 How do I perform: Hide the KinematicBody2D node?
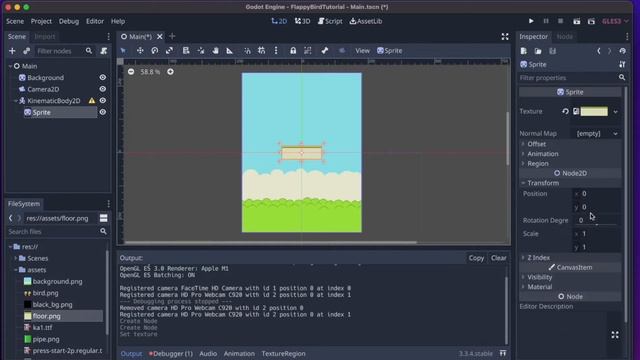(102, 100)
